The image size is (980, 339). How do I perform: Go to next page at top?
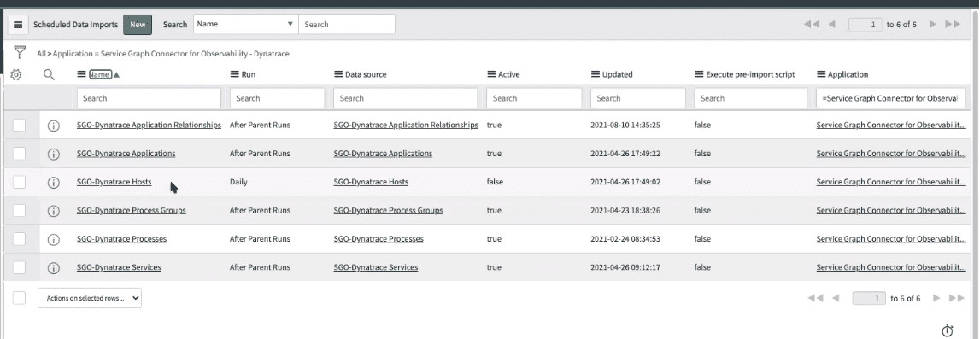[932, 25]
